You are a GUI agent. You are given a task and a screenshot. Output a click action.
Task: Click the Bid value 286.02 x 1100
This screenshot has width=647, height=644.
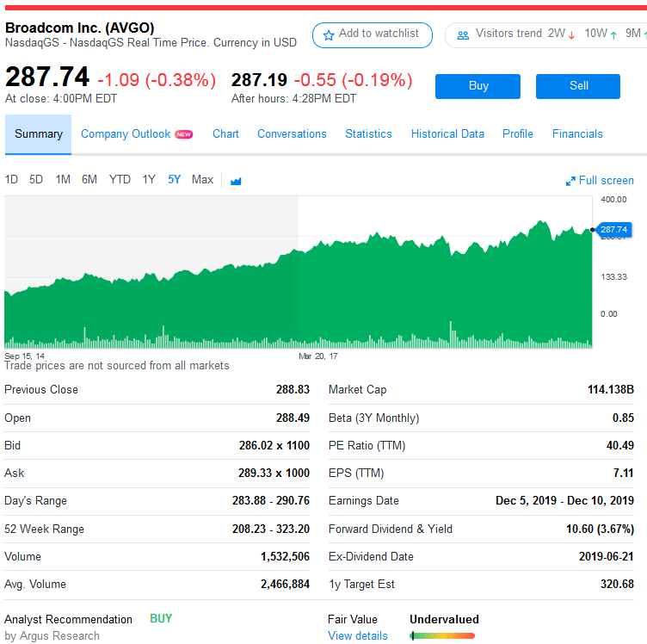(x=274, y=445)
